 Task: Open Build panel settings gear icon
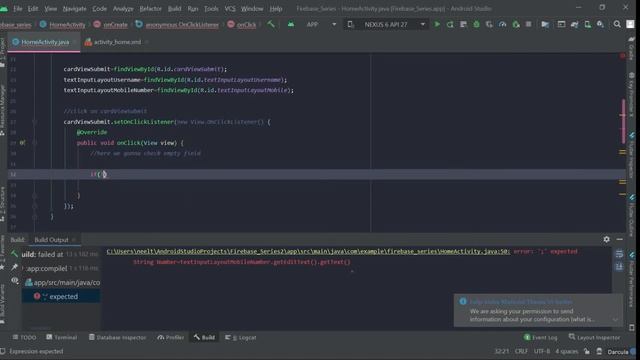click(607, 240)
